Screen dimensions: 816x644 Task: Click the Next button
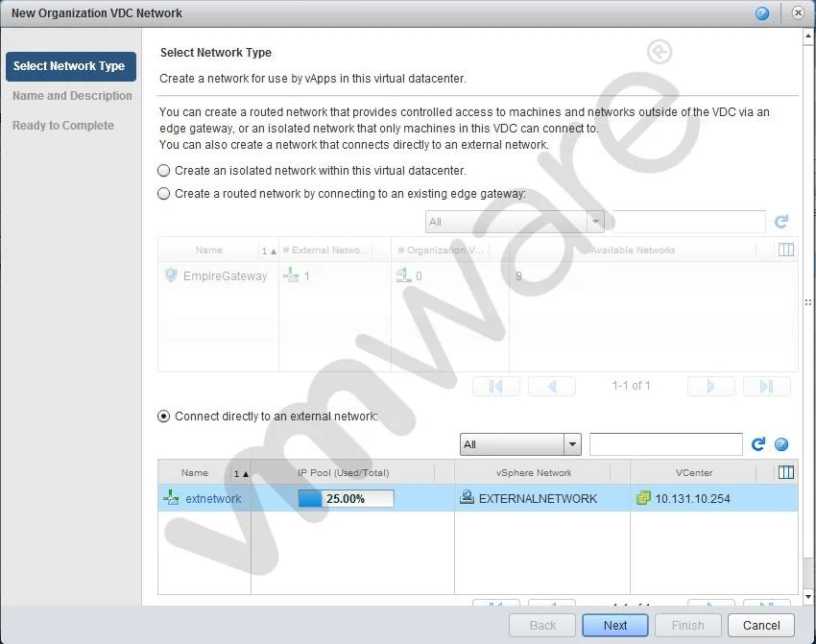(615, 625)
